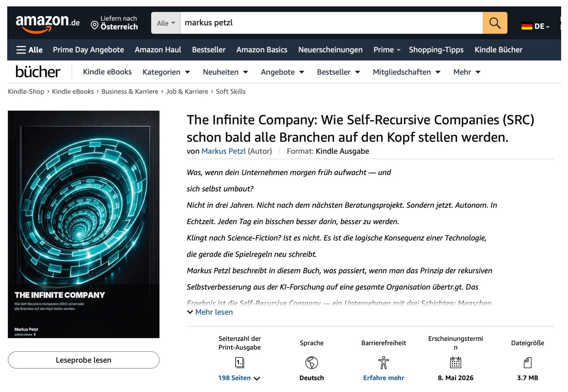Expand the Kategorien dropdown
Viewport: 568px width, 392px height.
[x=166, y=72]
